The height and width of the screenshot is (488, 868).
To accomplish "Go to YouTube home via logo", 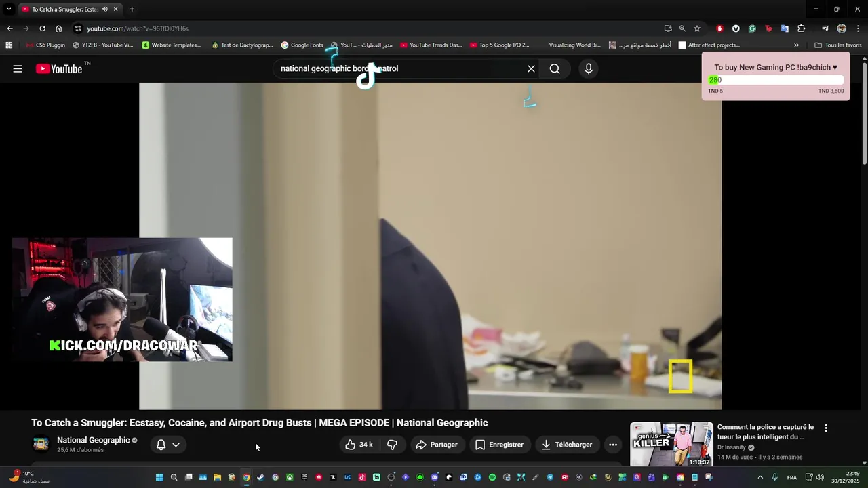I will coord(59,68).
